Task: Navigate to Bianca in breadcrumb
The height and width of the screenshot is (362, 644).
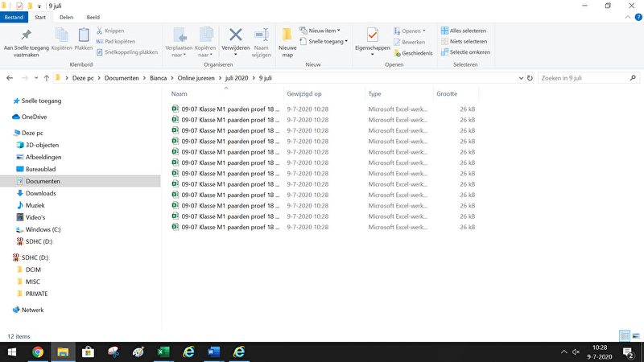Action: (x=158, y=78)
